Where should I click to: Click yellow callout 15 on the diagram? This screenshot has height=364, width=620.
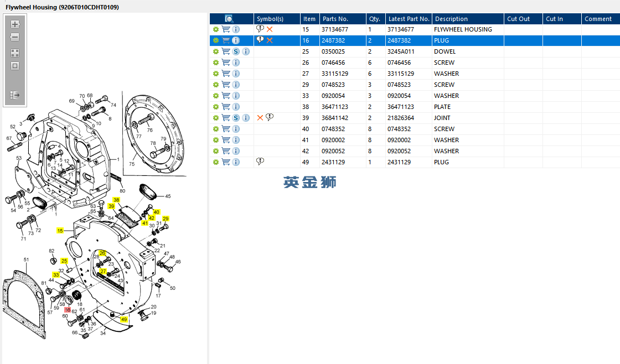point(60,231)
